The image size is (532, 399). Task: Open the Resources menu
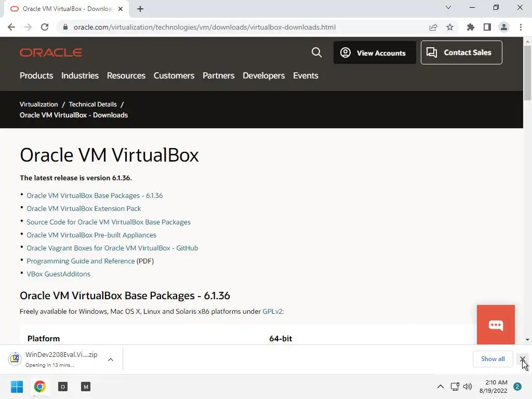click(126, 76)
